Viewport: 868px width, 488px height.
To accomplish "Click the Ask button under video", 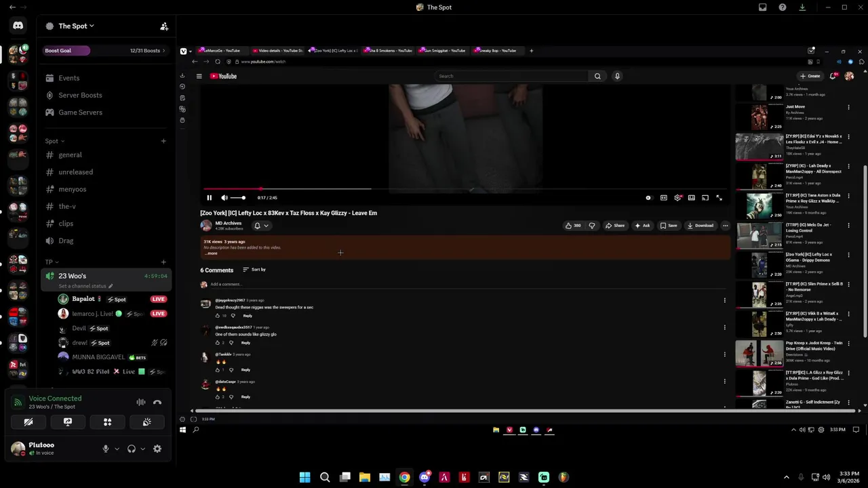I will (642, 226).
